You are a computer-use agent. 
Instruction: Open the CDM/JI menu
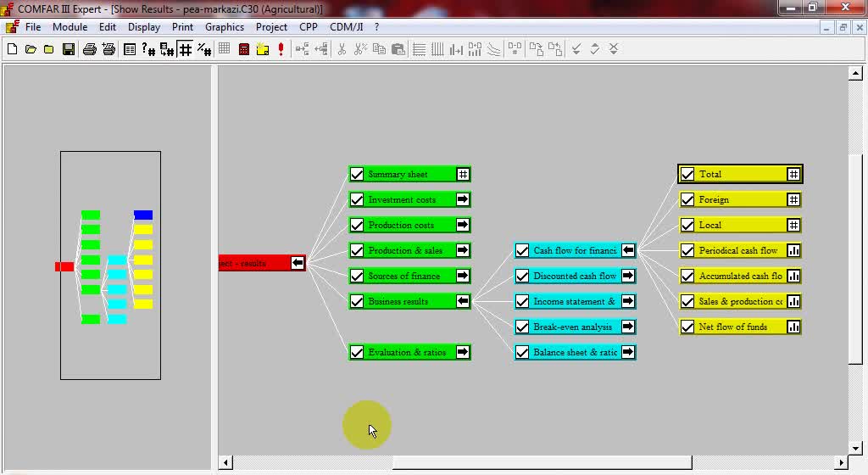click(x=346, y=27)
